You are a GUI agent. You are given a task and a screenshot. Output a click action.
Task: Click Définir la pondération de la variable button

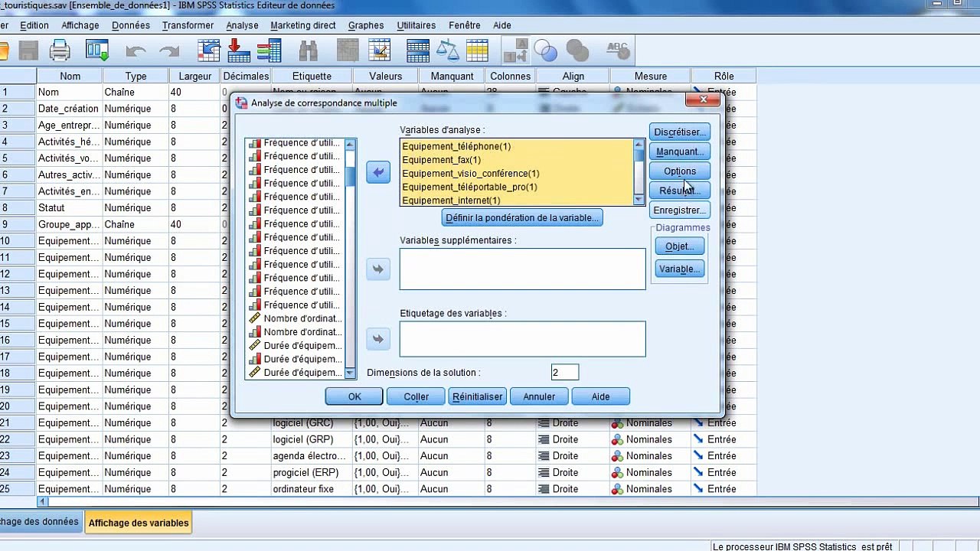tap(522, 218)
